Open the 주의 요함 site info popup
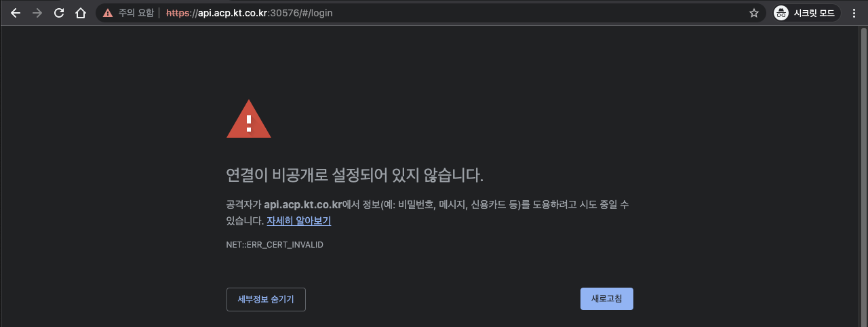This screenshot has height=327, width=868. 136,13
